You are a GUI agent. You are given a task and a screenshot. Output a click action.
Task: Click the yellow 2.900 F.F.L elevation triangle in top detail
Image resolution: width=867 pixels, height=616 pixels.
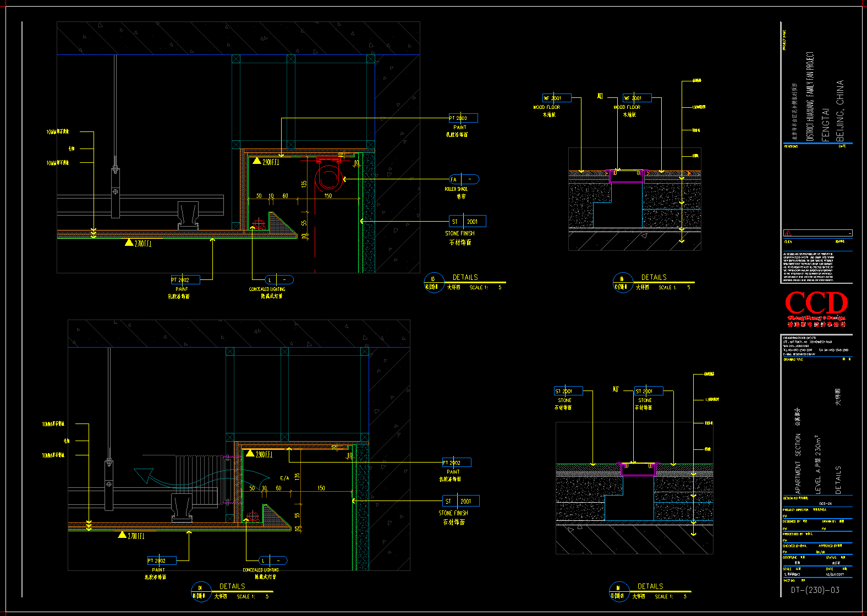tap(257, 161)
